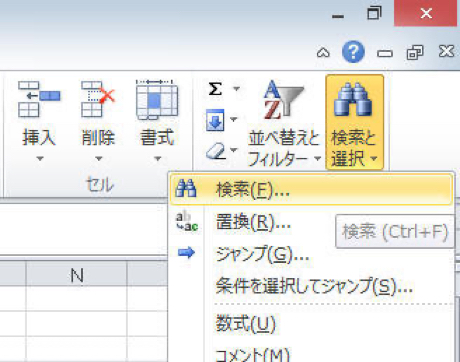Expand the 削除 dropdown arrow
This screenshot has height=362, width=460.
coord(99,159)
